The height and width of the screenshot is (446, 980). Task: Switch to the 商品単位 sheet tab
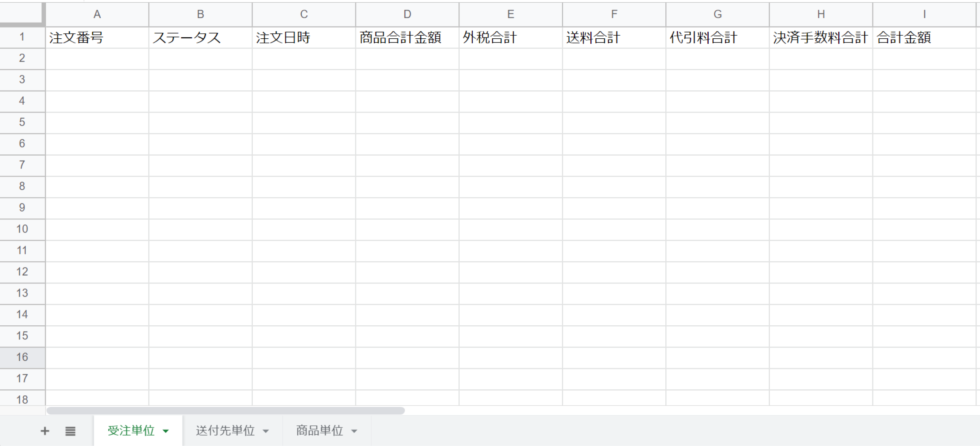click(319, 431)
